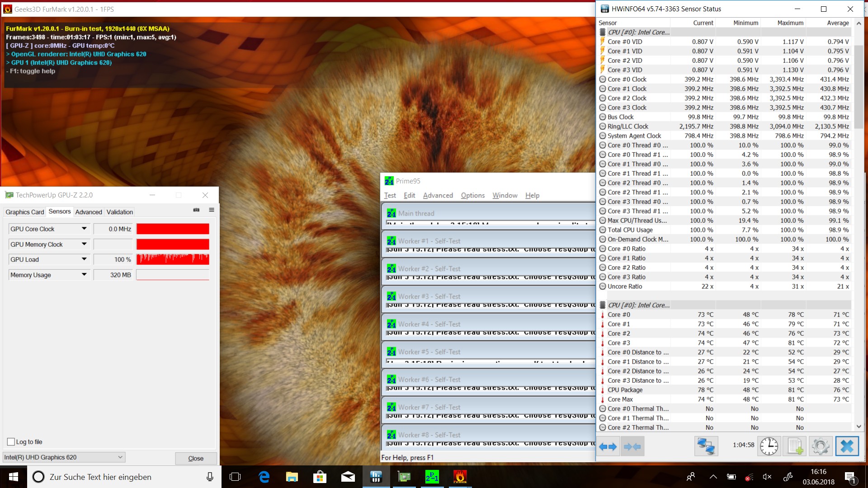The image size is (868, 488).
Task: Open HWiNFO remote monitoring computers icon
Action: click(705, 446)
